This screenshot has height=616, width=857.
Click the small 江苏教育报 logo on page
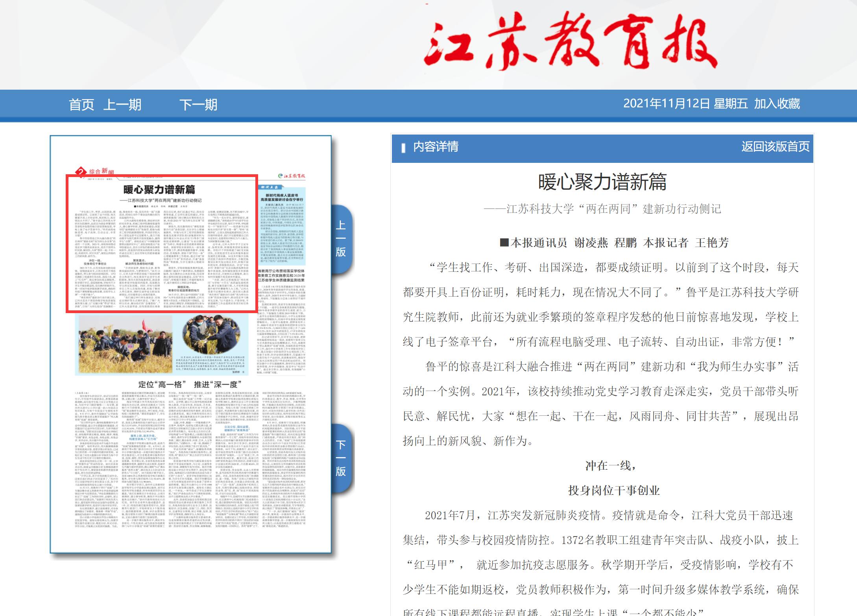(292, 176)
